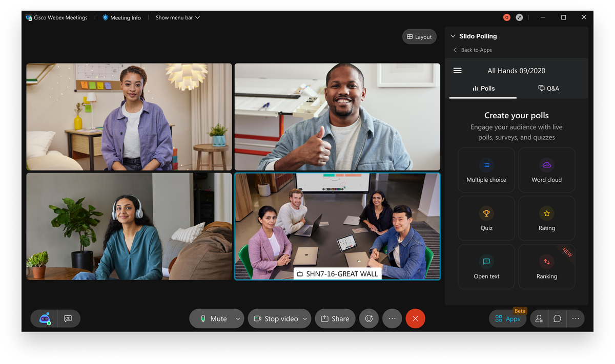Stop video camera
This screenshot has width=615, height=364.
tap(276, 318)
